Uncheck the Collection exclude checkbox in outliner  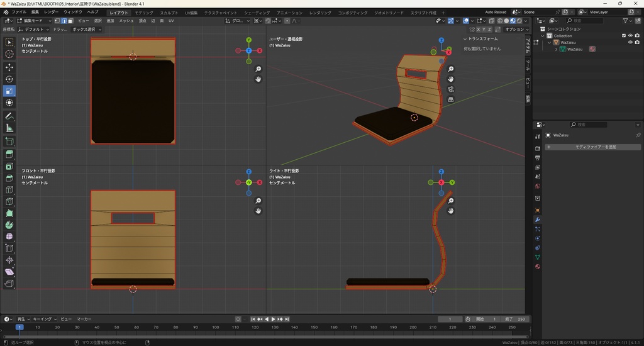coord(624,36)
